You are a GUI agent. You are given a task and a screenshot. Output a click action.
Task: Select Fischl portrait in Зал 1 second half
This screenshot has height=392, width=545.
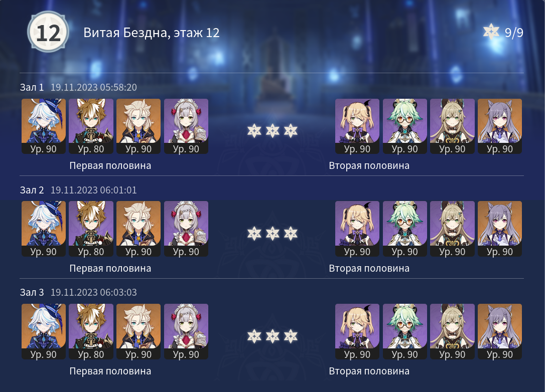pyautogui.click(x=357, y=126)
